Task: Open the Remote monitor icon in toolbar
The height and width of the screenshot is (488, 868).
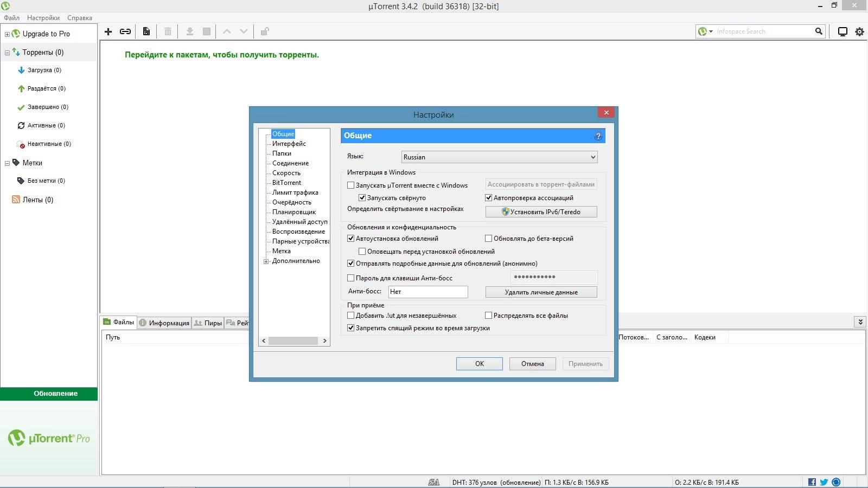Action: (x=843, y=31)
